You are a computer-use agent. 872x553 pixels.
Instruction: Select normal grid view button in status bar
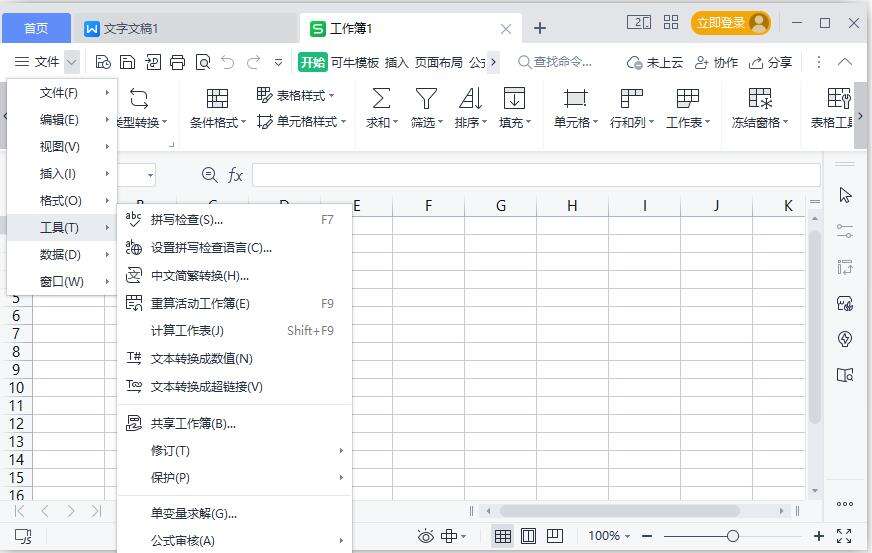[x=503, y=536]
